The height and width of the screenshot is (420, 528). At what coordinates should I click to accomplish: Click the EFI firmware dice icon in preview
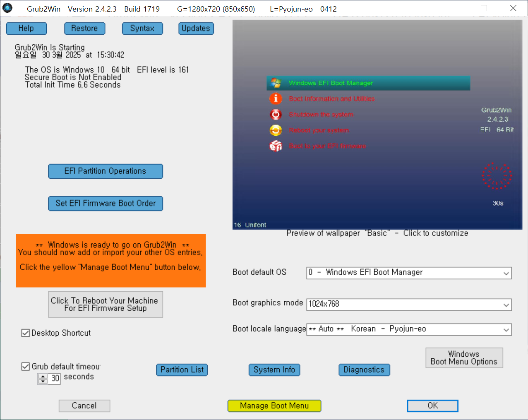click(x=276, y=146)
